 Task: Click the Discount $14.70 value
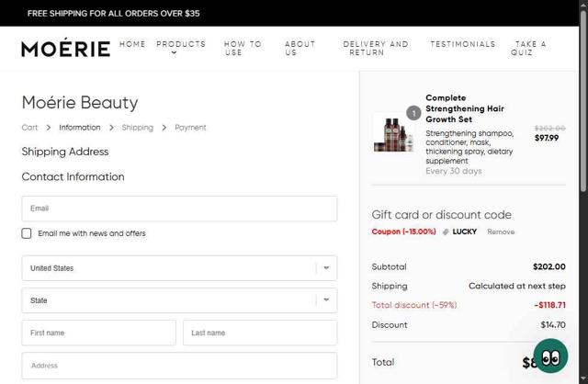tap(553, 325)
